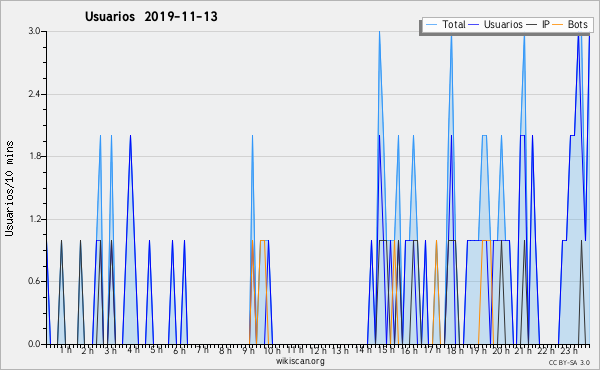Click the Total spike of 2 just after 9 h
This screenshot has width=600, height=370.
click(253, 136)
